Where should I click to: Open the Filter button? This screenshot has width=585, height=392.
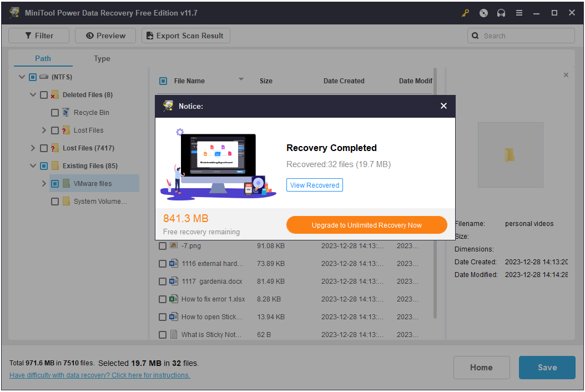39,36
